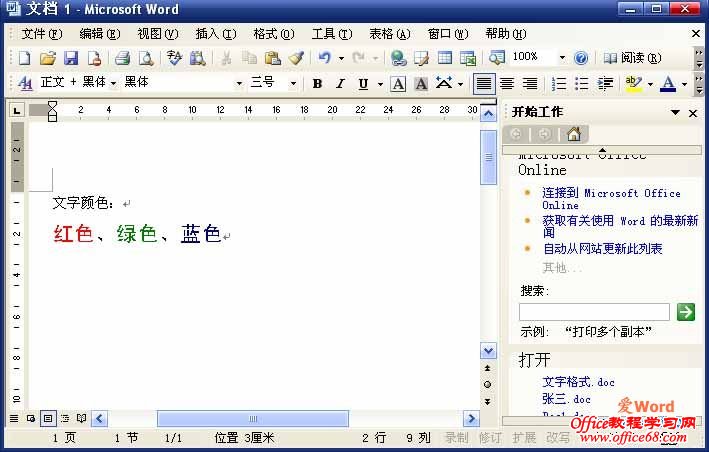Viewport: 709px width, 452px height.
Task: Click link 自动从网站更新此列表
Action: point(602,249)
